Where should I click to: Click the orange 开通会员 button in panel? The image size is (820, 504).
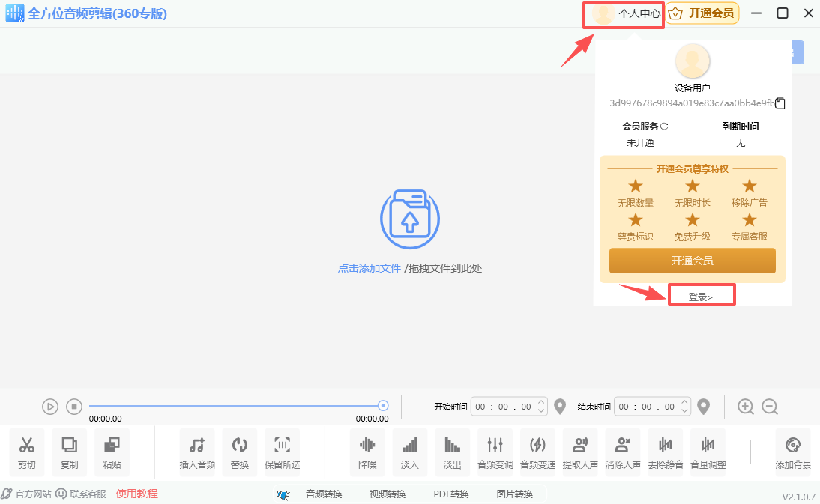692,261
